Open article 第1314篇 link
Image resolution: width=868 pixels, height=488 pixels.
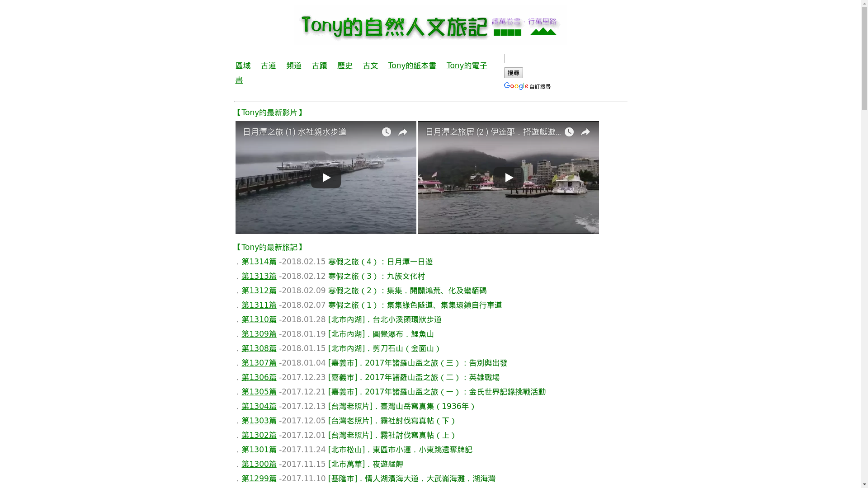[259, 262]
